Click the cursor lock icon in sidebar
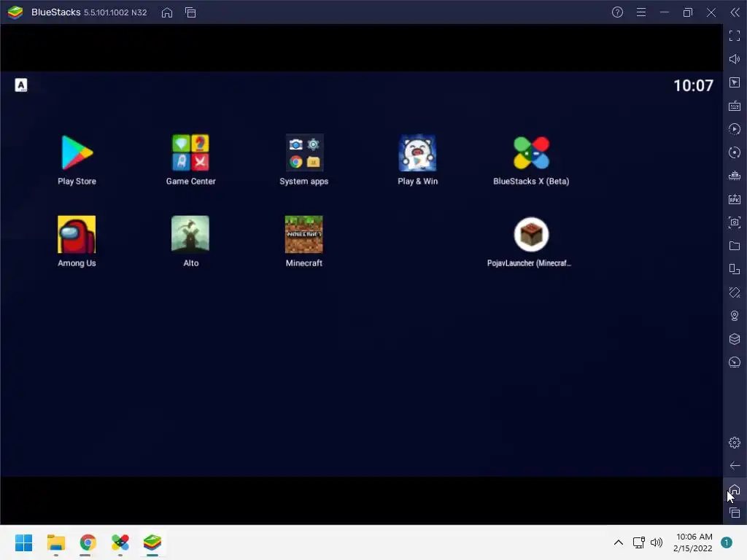 point(735,82)
